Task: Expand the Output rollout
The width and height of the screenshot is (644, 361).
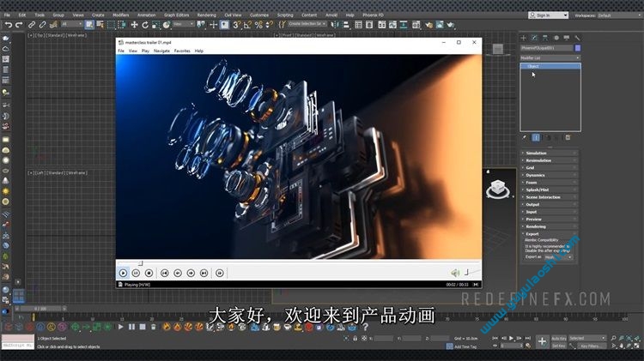Action: click(550, 205)
